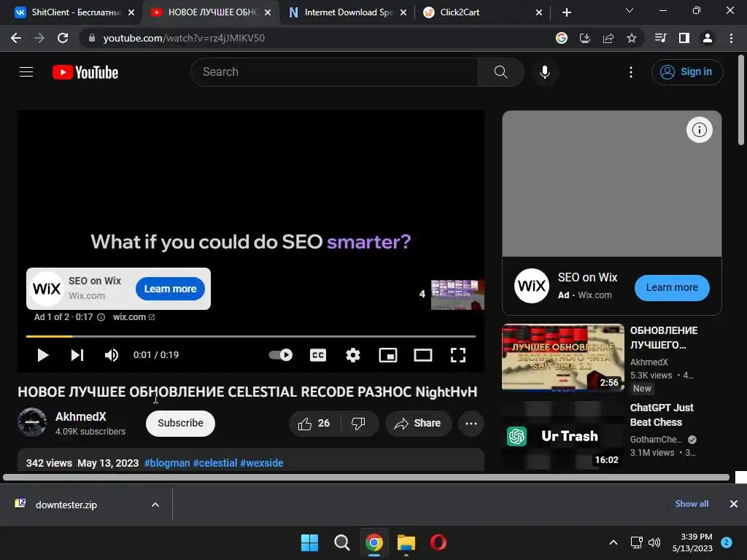Toggle the browser side panel
This screenshot has height=560, width=747.
684,38
